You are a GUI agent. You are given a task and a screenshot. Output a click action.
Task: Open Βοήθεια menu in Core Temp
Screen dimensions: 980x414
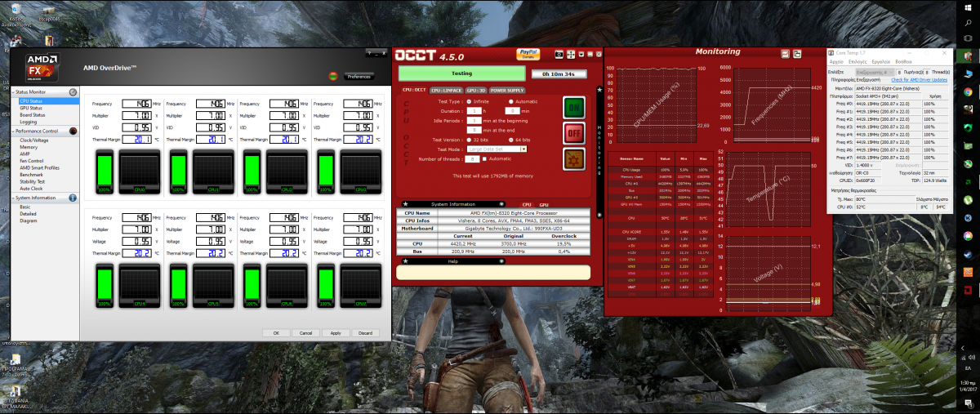click(x=903, y=61)
